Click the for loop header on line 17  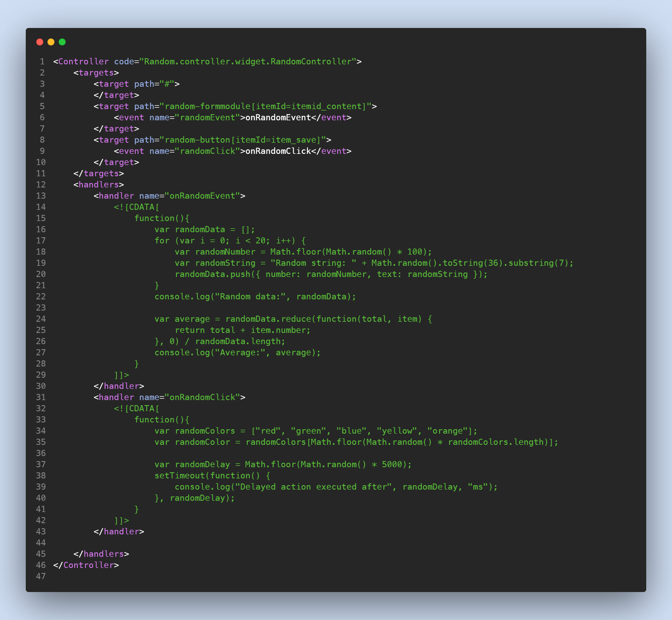230,241
